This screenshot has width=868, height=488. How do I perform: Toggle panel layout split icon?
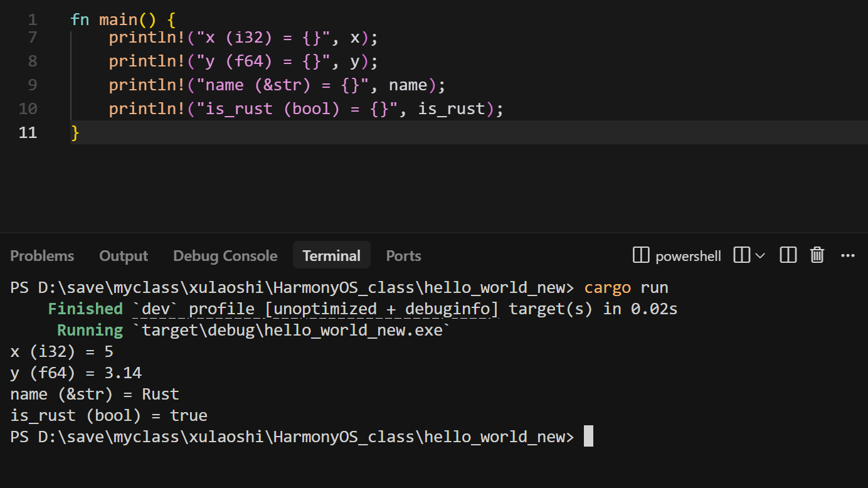788,255
